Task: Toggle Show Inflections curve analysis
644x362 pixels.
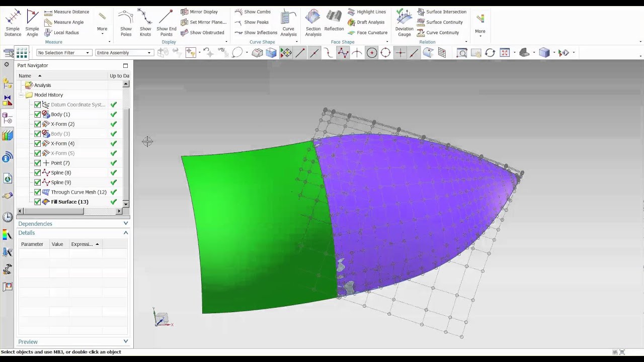Action: 256,33
